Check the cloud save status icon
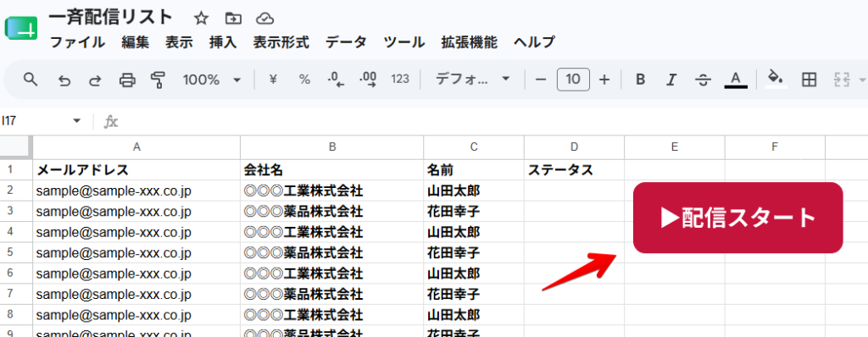 pyautogui.click(x=265, y=19)
